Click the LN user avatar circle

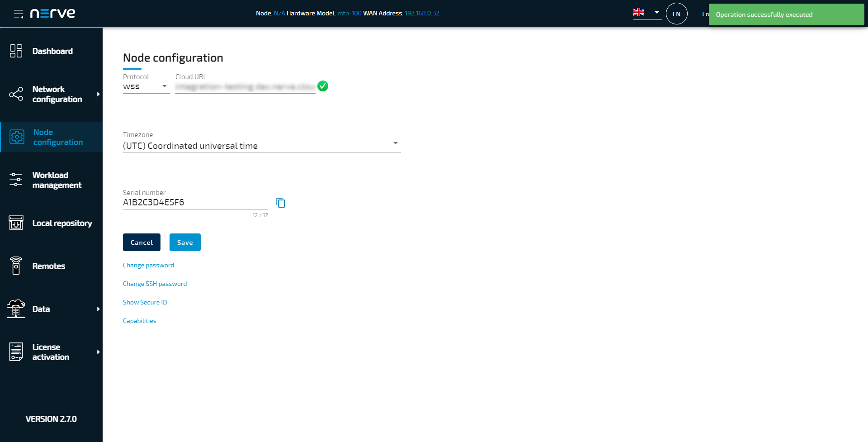(676, 13)
